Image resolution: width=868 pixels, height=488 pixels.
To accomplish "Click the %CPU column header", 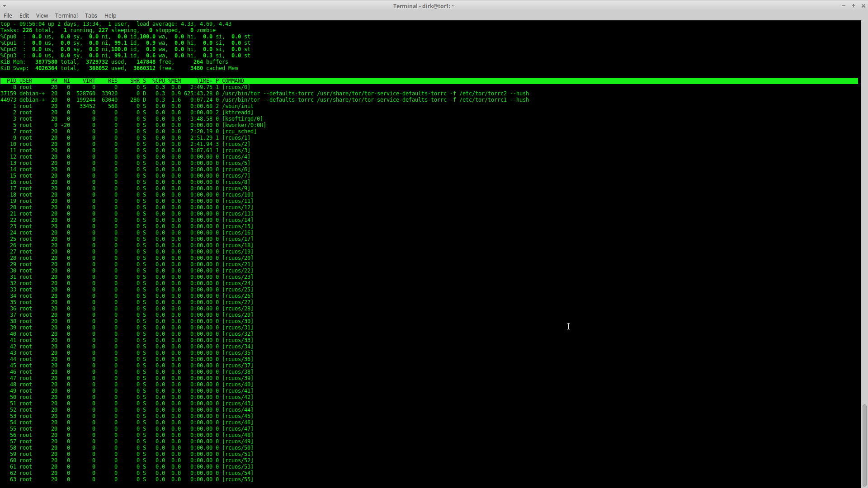I will pos(159,81).
